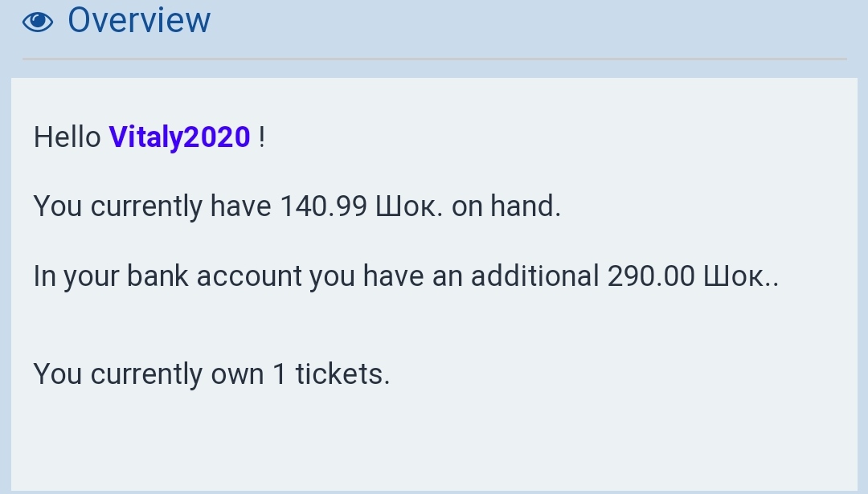This screenshot has width=868, height=494.
Task: Click the Overview heading text
Action: (x=139, y=21)
